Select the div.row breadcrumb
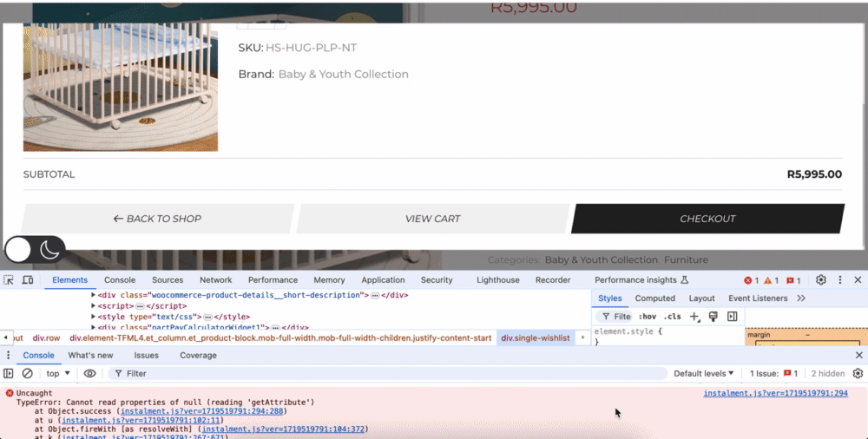The height and width of the screenshot is (439, 868). click(47, 337)
